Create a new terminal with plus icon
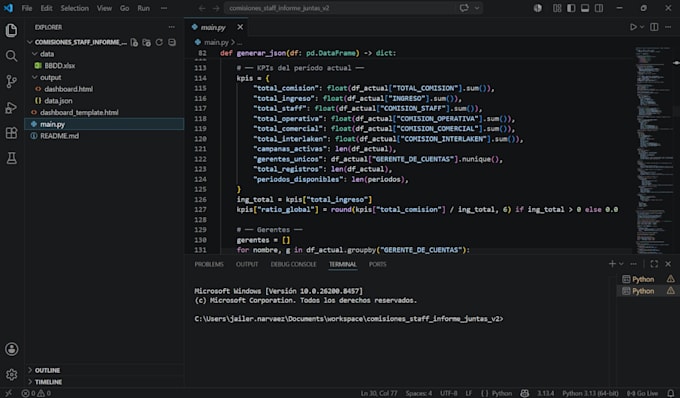 click(x=612, y=264)
